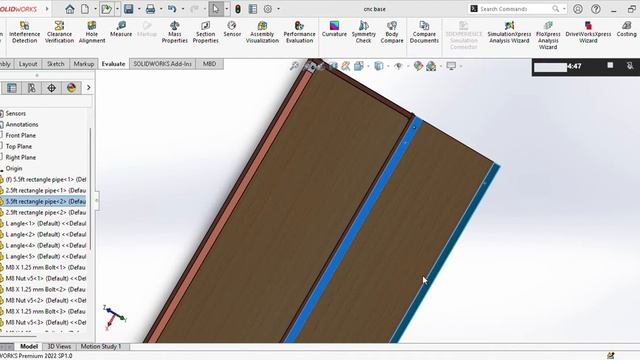Launch Clearance Verification
The height and width of the screenshot is (360, 640).
click(x=59, y=32)
